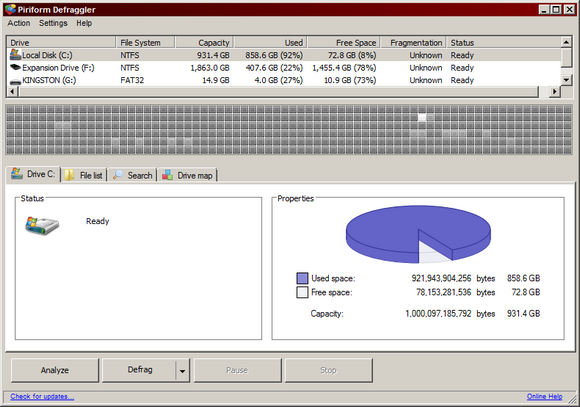
Task: Click the horizontal scroll right arrow
Action: pos(554,91)
